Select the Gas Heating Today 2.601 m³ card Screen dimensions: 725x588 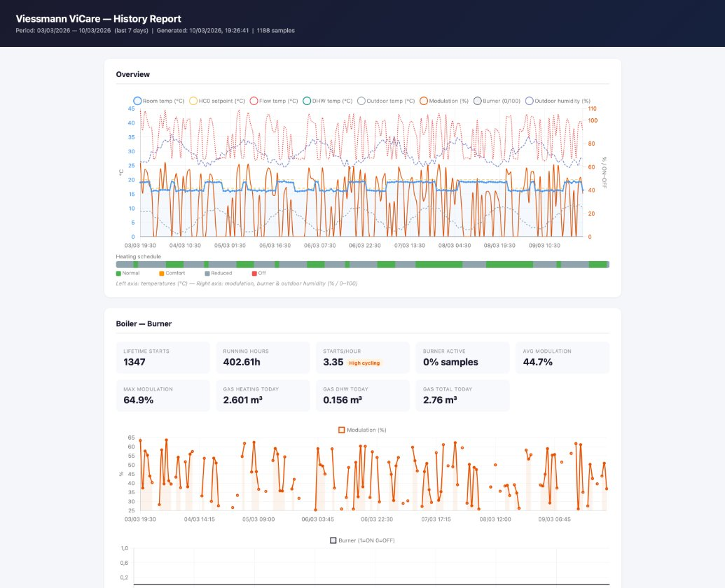tap(263, 395)
